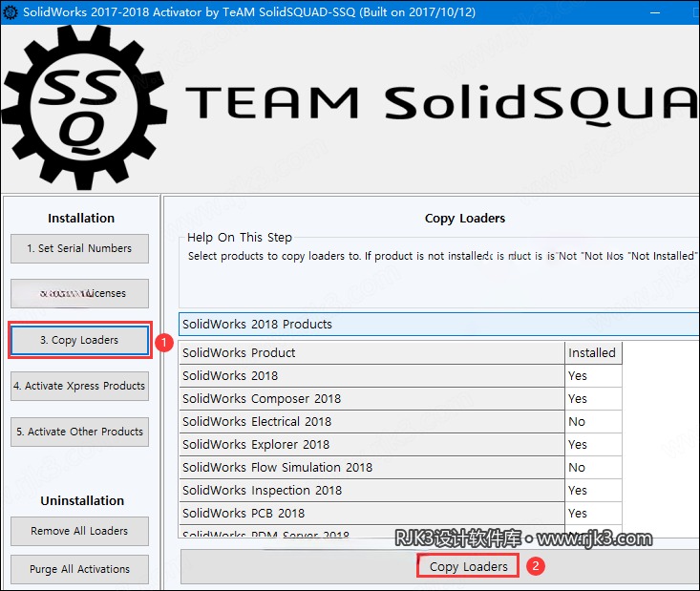Select step 3 Copy Loaders in sidebar
This screenshot has width=700, height=591.
coord(79,340)
